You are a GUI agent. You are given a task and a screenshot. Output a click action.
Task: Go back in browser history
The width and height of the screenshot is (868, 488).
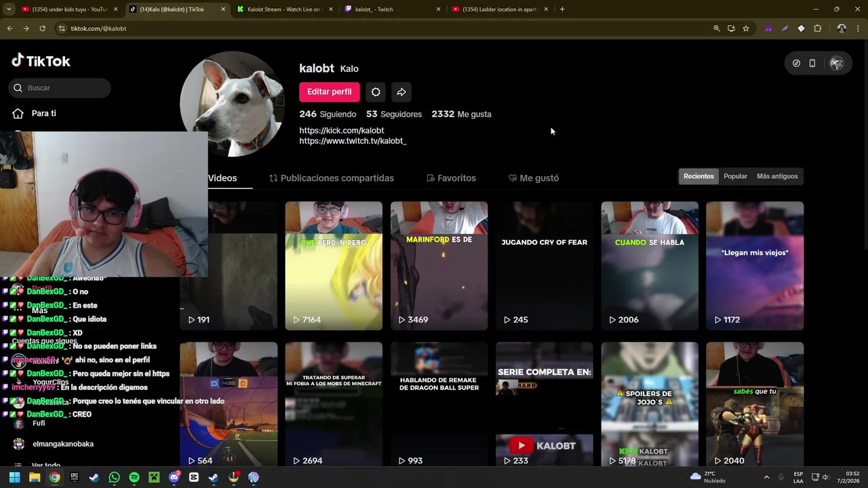point(9,28)
